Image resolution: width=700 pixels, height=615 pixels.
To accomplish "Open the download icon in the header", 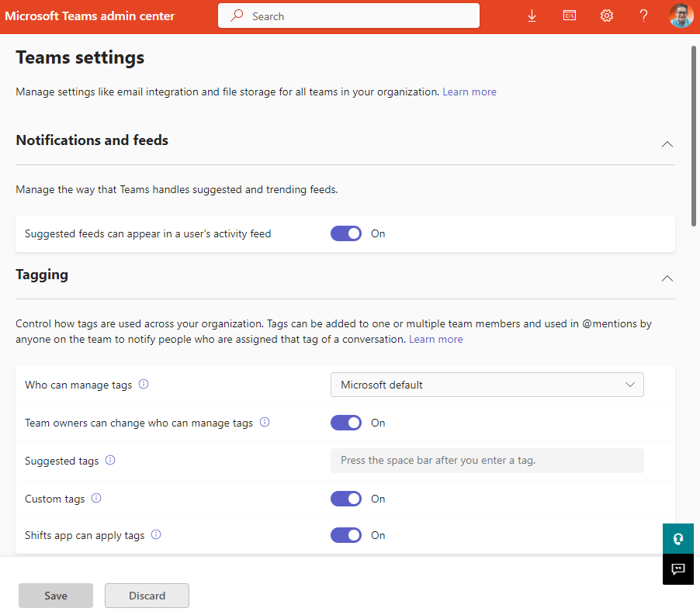I will click(532, 15).
